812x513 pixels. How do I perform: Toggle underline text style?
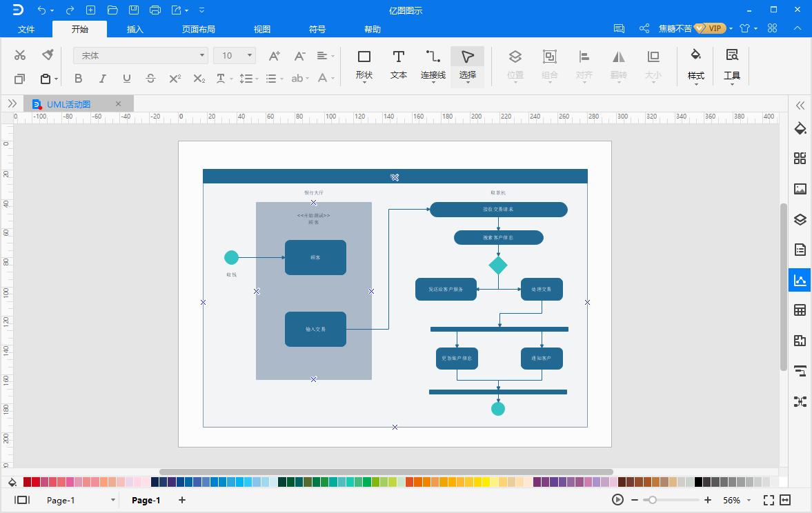pos(126,79)
